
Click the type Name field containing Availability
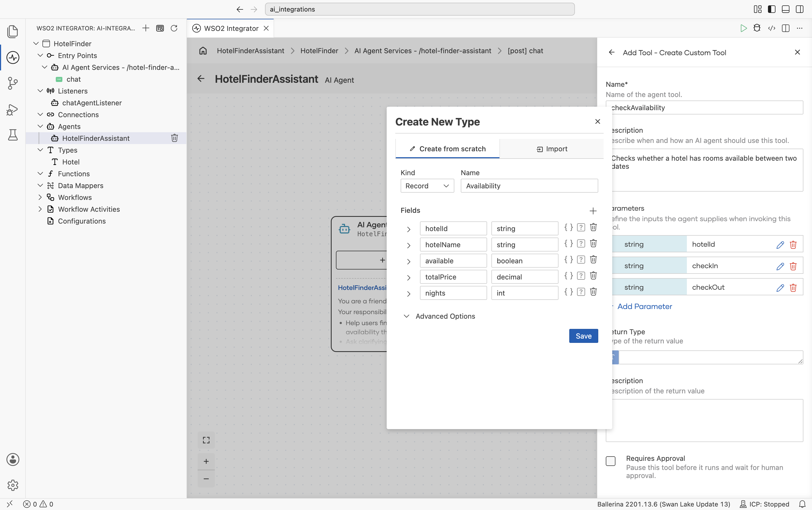pos(529,186)
